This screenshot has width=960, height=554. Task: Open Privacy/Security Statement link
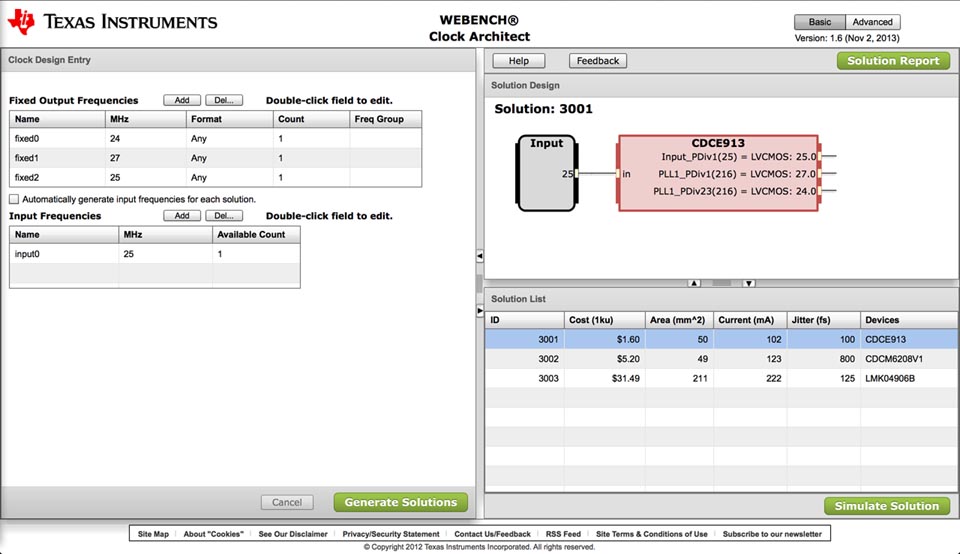[391, 534]
